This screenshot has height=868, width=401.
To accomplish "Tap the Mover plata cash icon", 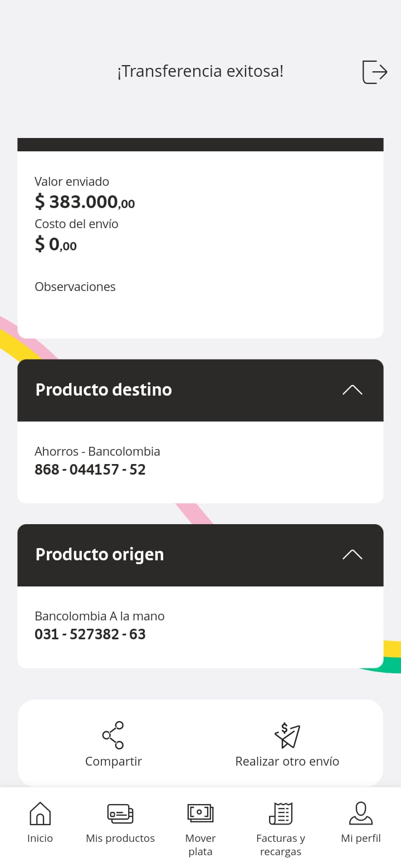I will (x=200, y=813).
